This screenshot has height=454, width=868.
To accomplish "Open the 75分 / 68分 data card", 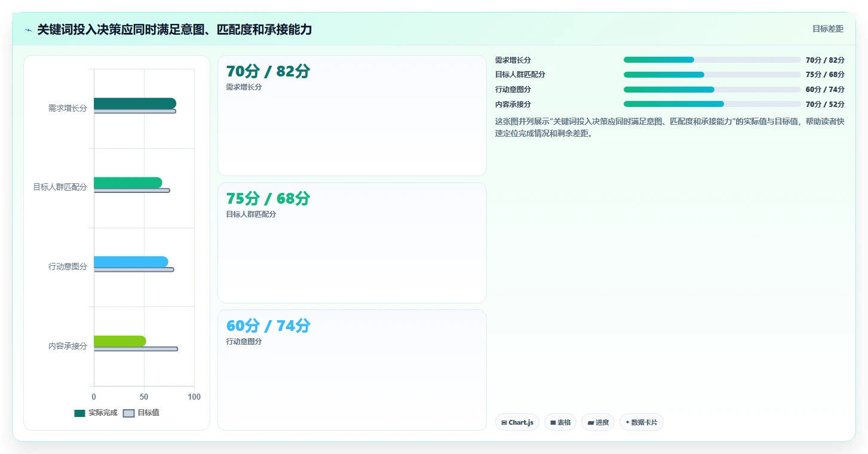I will 352,243.
